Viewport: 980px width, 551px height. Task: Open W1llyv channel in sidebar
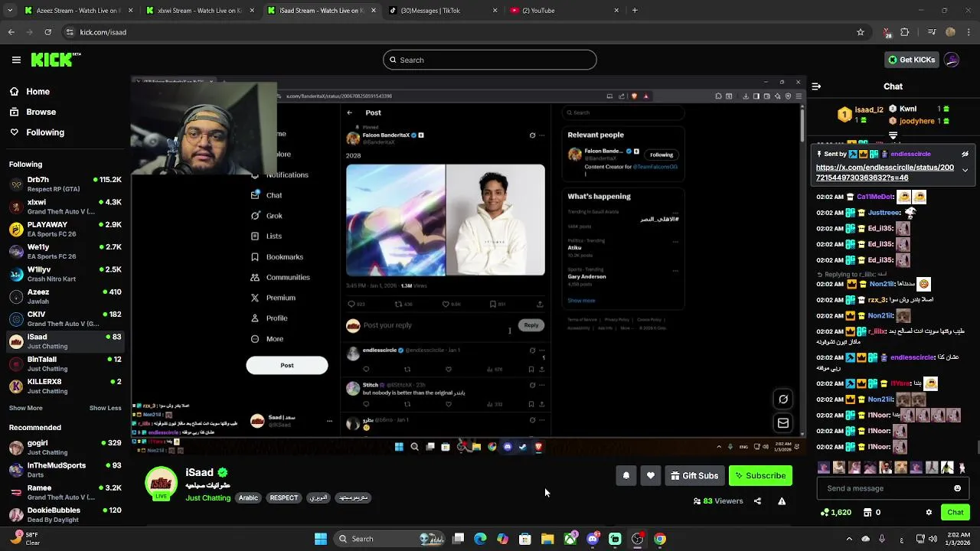tap(65, 274)
